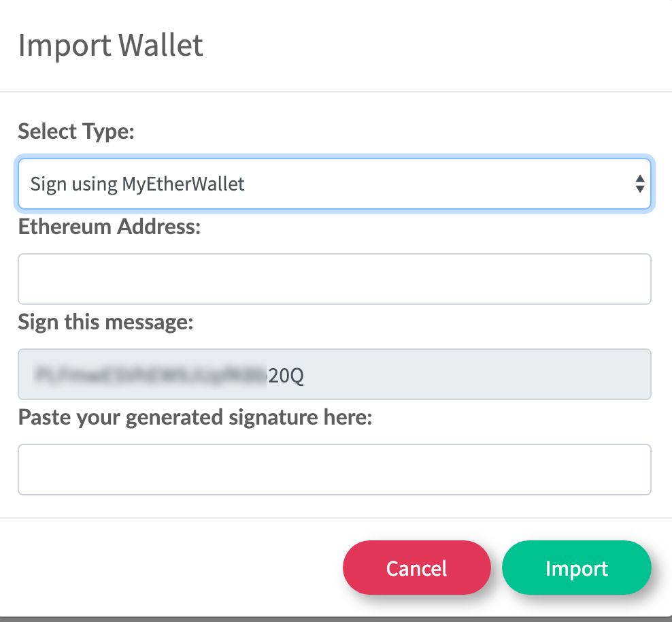Click the "Ethereum Address:" label

(110, 227)
